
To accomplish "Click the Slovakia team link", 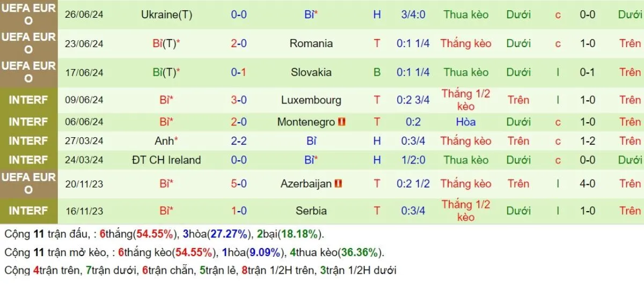I will pyautogui.click(x=311, y=72).
